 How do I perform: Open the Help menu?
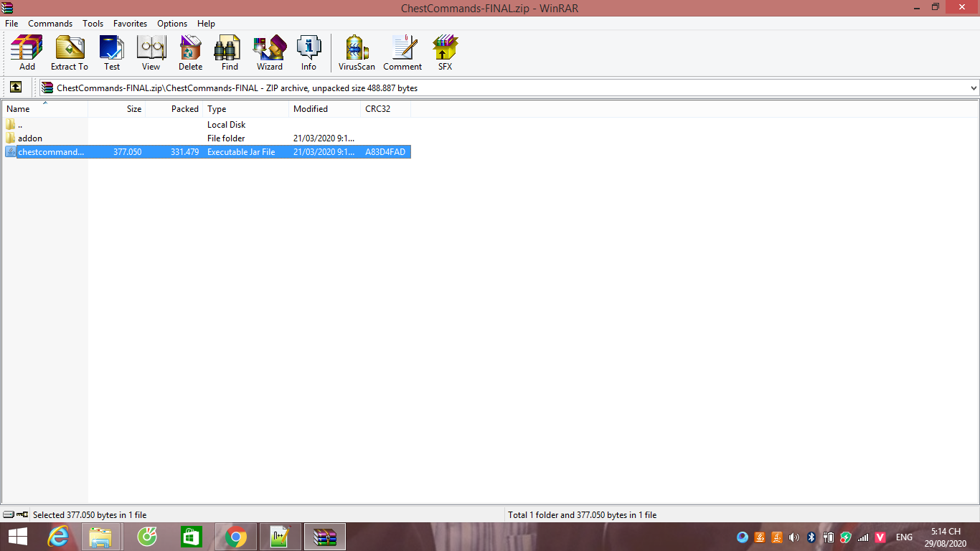[x=206, y=24]
